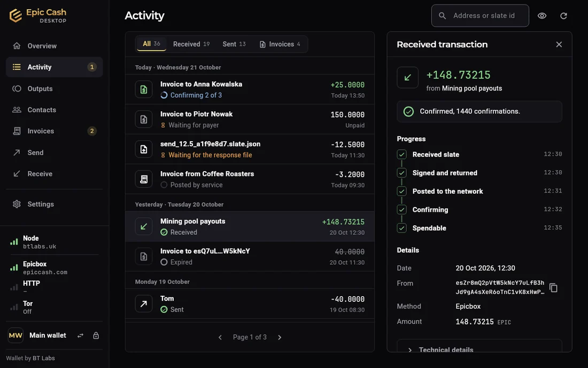The height and width of the screenshot is (368, 588).
Task: Click the Mining pool payouts received arrow icon
Action: [144, 227]
